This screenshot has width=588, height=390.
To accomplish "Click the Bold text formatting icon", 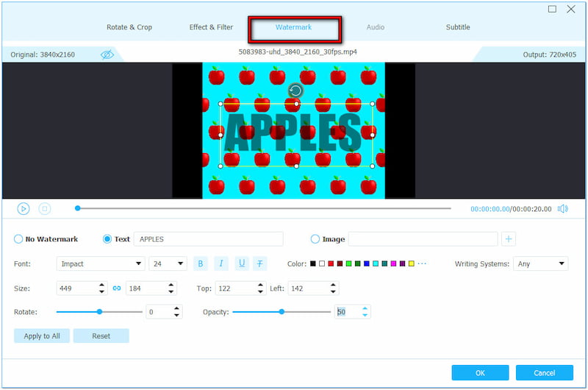I will tap(201, 263).
